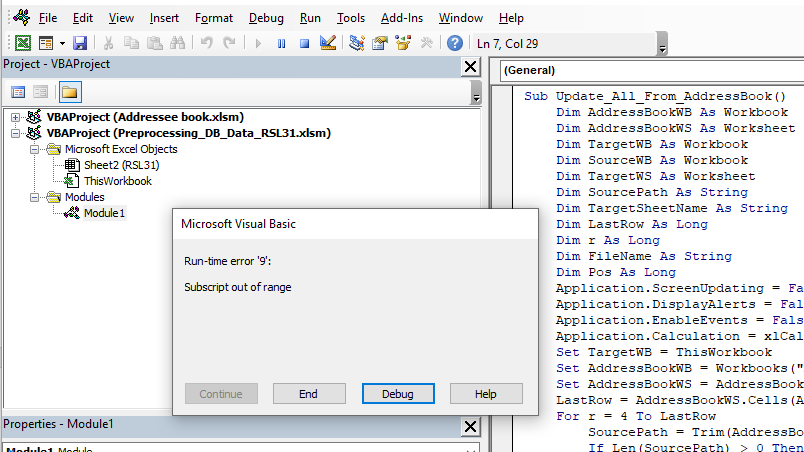Open the Insert object dropdown arrow
804x452 pixels.
(x=62, y=44)
